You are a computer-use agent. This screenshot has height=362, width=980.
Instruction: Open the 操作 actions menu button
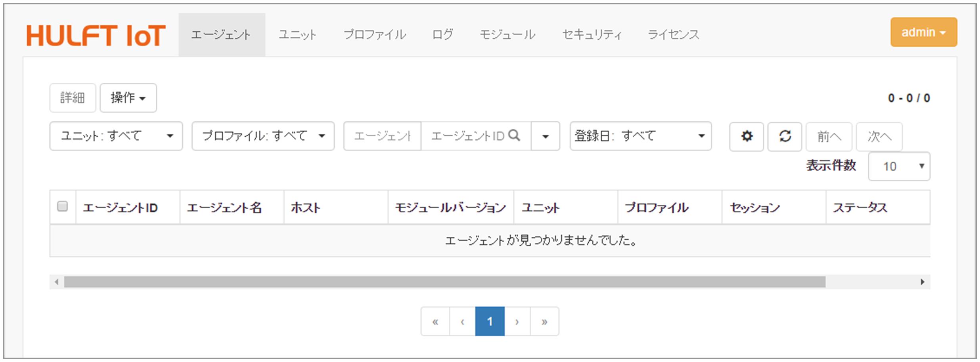click(x=128, y=98)
